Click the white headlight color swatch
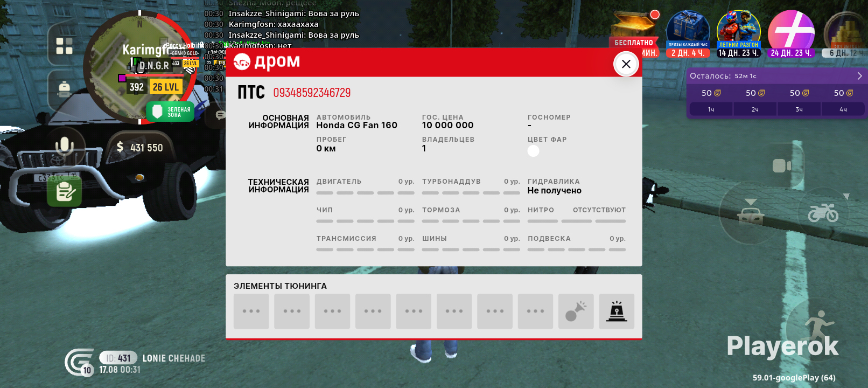 (x=533, y=151)
